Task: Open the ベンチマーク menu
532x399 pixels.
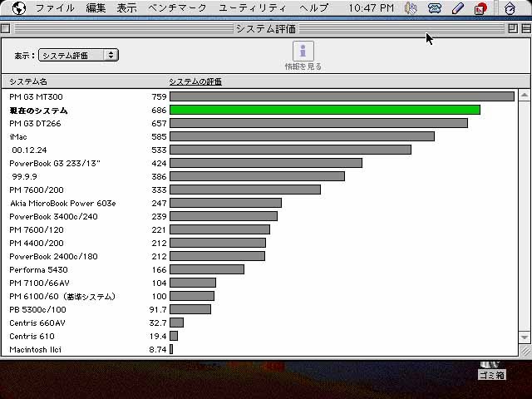Action: tap(177, 7)
